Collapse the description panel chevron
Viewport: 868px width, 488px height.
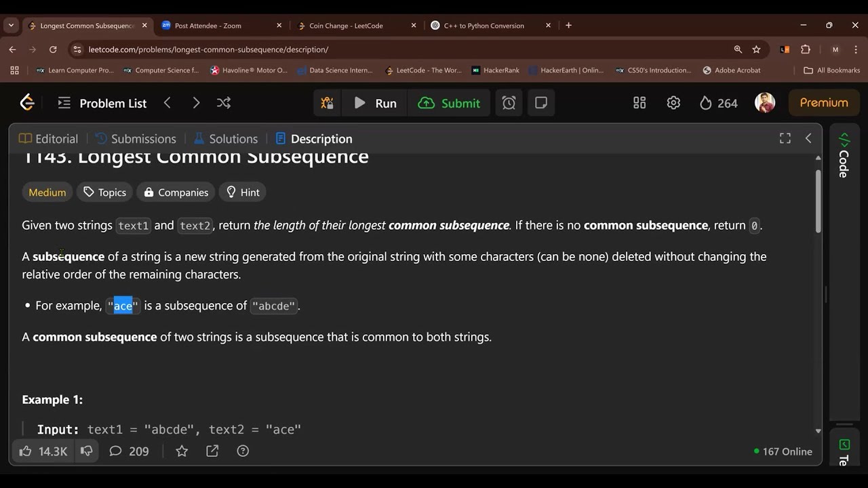click(x=808, y=138)
